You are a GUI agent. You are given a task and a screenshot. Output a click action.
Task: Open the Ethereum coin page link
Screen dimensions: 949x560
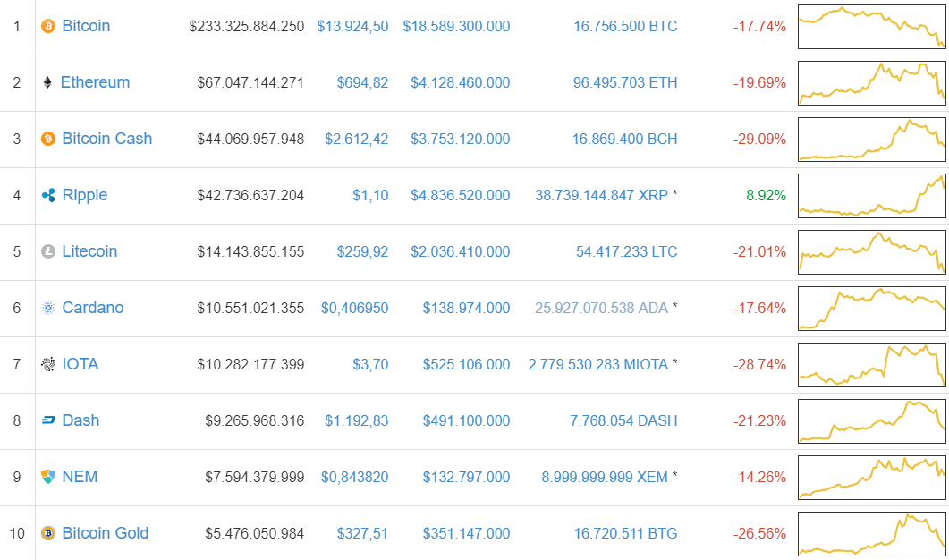click(95, 82)
